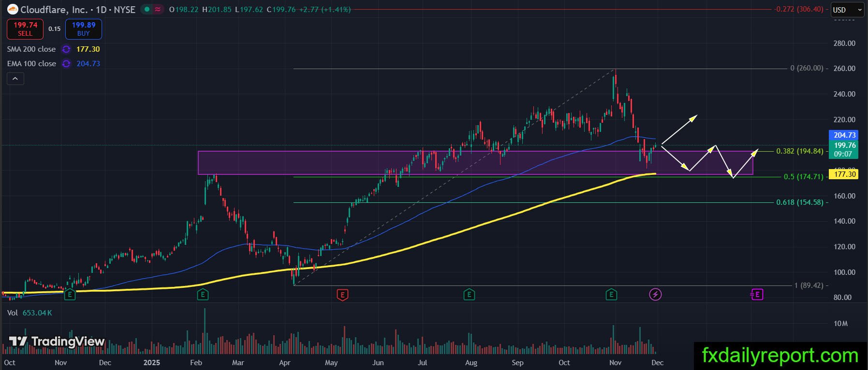Open the USD currency dropdown
Viewport: 868px width, 370px height.
(847, 10)
